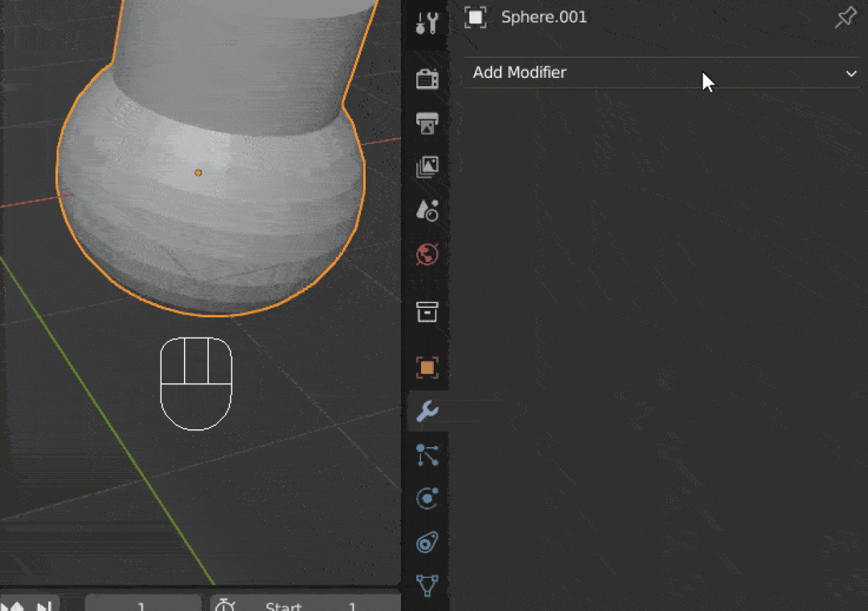Open the Scene properties tab
868x611 pixels.
click(x=427, y=210)
